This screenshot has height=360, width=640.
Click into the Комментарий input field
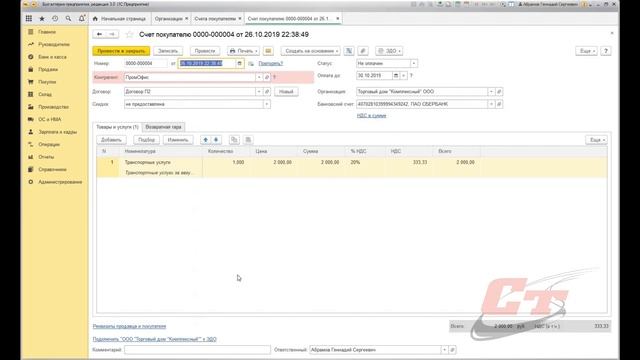point(197,350)
